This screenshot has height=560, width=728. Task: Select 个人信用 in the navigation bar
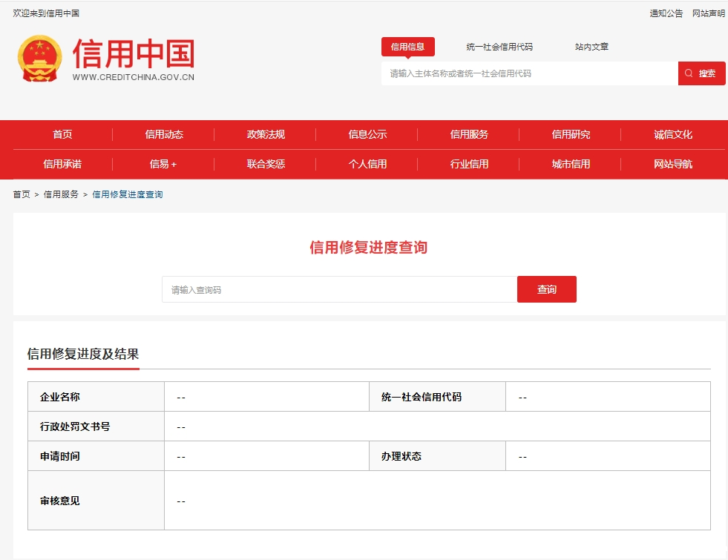367,164
